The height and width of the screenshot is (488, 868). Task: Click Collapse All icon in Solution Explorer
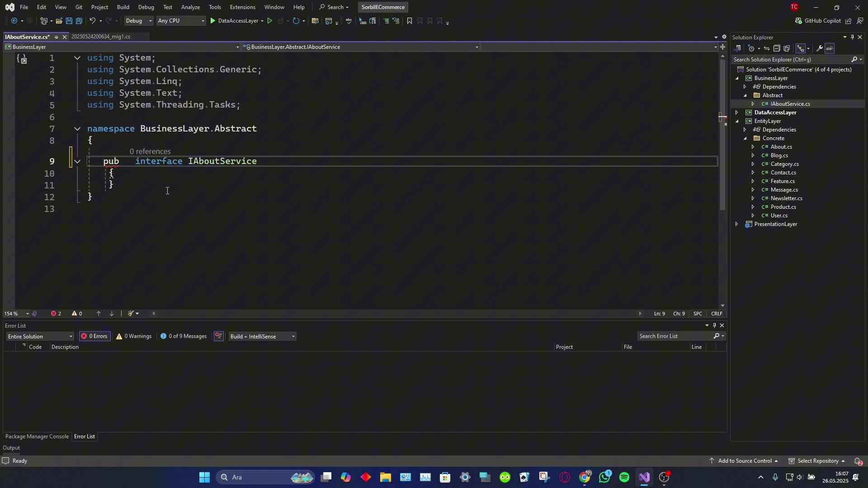coord(777,48)
